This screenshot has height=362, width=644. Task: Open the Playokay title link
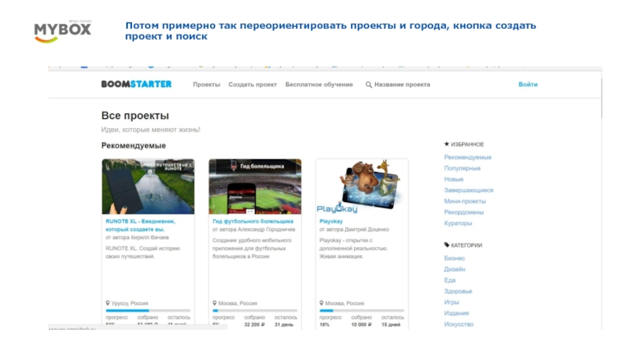pos(331,221)
